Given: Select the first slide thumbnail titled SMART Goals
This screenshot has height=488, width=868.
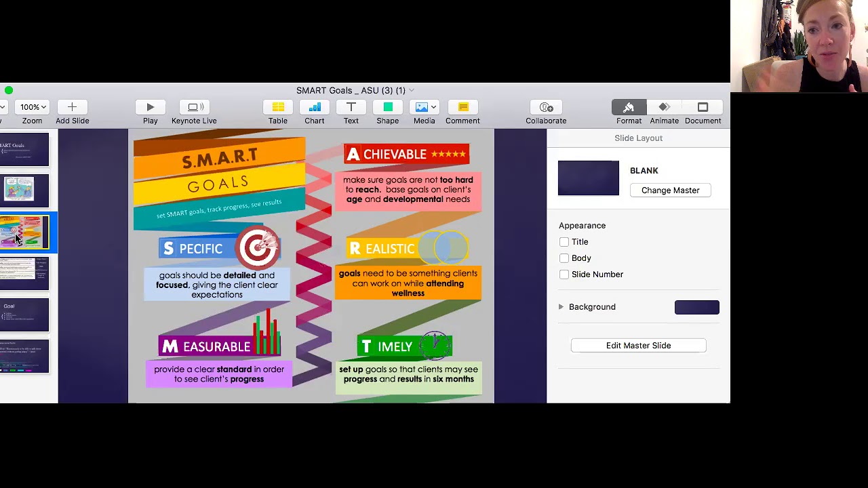Looking at the screenshot, I should 24,150.
